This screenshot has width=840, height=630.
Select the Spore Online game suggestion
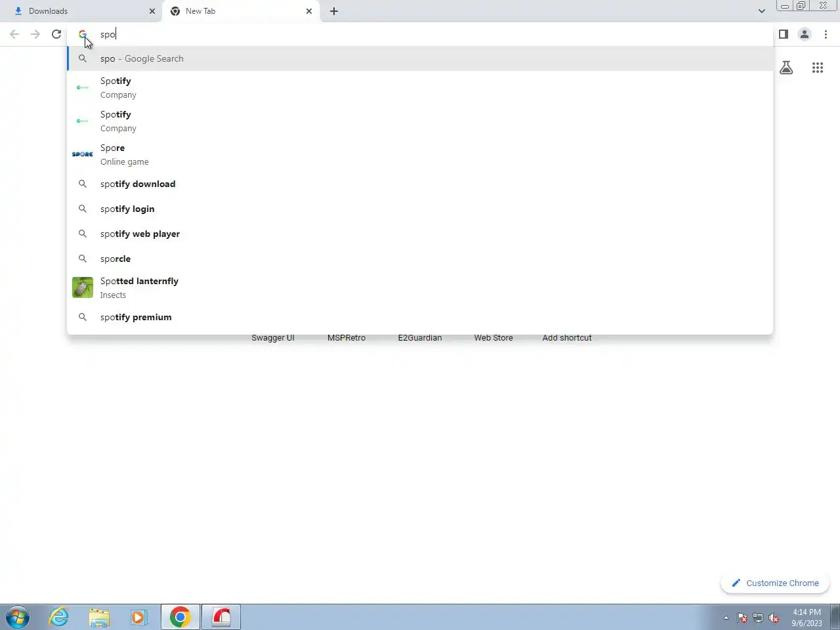point(420,154)
